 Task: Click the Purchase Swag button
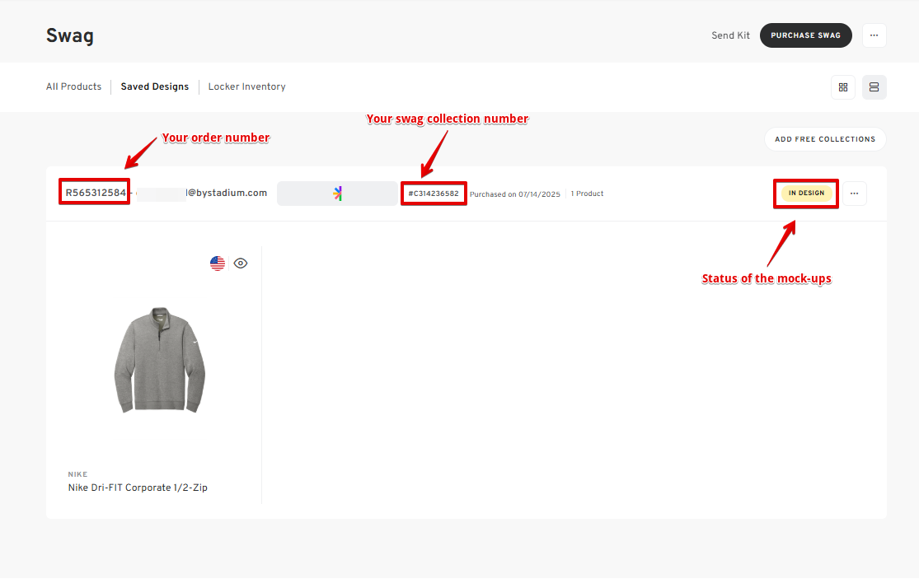click(805, 35)
